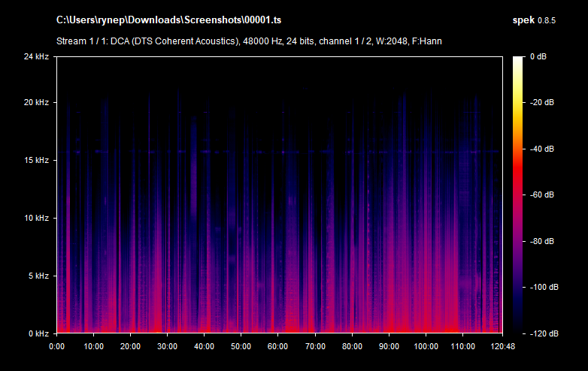Click the 0:00 time axis marker
Image resolution: width=588 pixels, height=371 pixels.
(x=56, y=346)
